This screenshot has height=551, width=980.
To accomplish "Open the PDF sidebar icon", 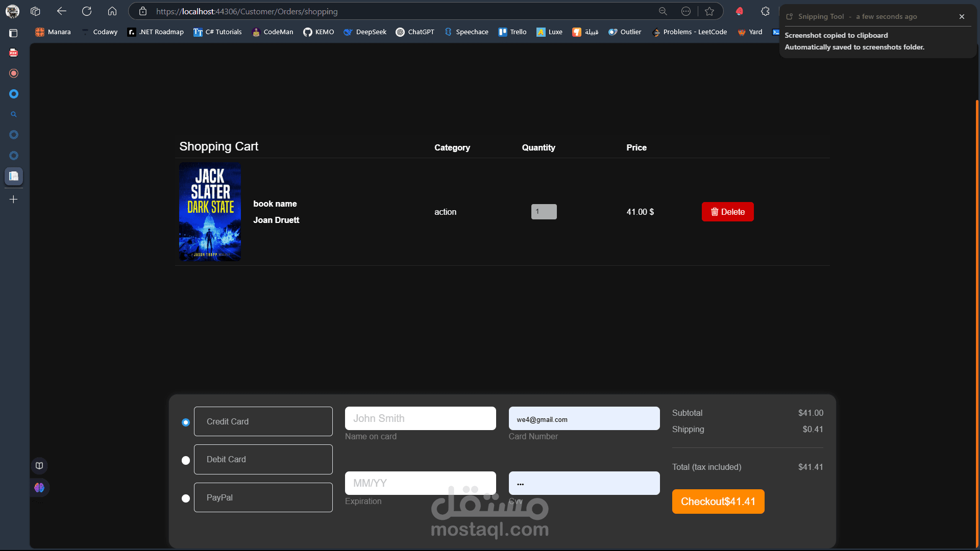I will click(14, 53).
